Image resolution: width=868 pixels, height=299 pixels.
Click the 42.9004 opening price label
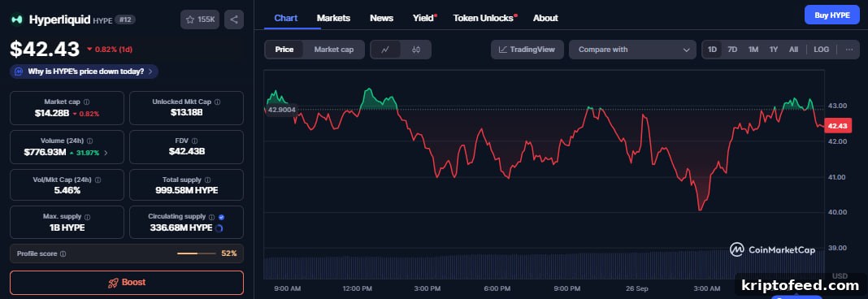[281, 110]
